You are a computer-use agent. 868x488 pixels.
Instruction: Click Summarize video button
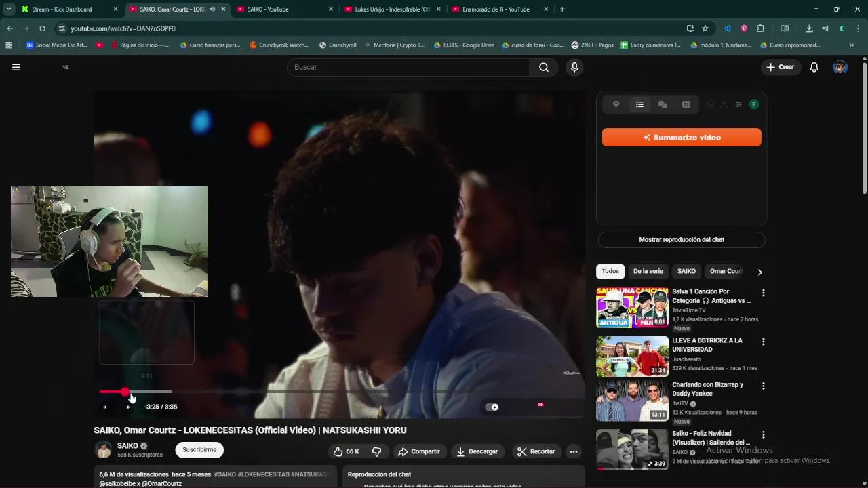(682, 138)
